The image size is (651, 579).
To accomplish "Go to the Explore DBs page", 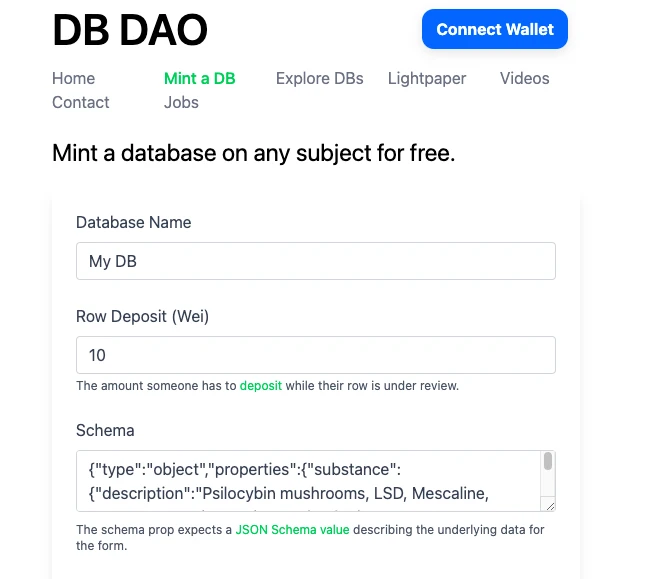I will coord(320,78).
